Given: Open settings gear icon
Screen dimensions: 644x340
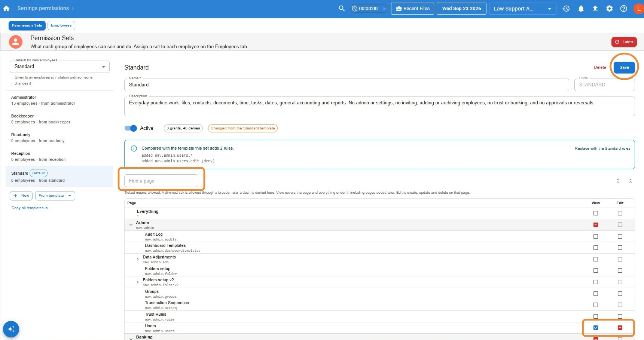Looking at the screenshot, I should click(x=610, y=8).
